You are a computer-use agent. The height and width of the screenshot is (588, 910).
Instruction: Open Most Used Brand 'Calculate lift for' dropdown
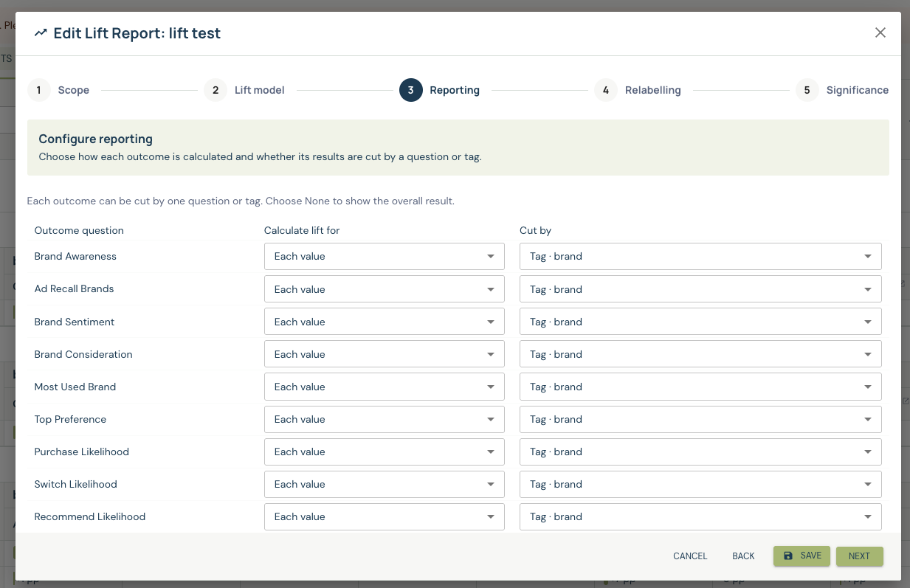[x=385, y=387]
